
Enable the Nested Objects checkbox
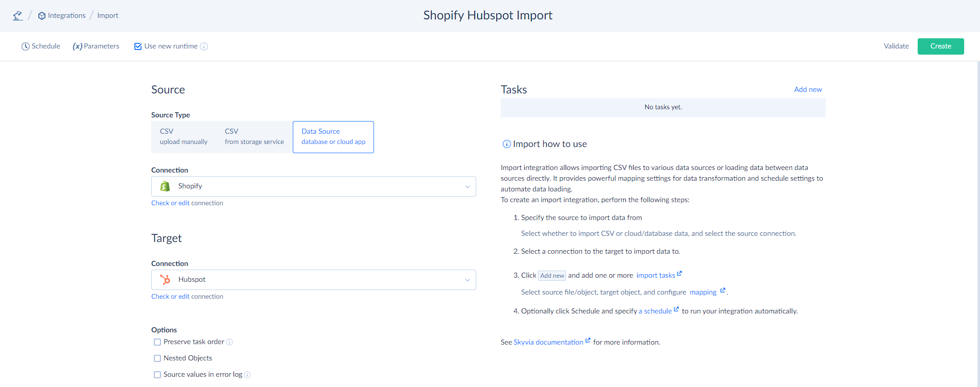157,358
